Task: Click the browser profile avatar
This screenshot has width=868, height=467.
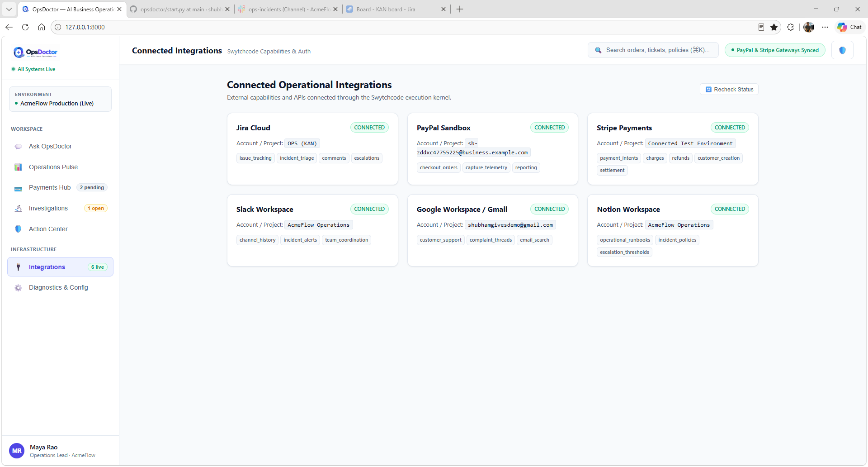Action: [x=809, y=27]
